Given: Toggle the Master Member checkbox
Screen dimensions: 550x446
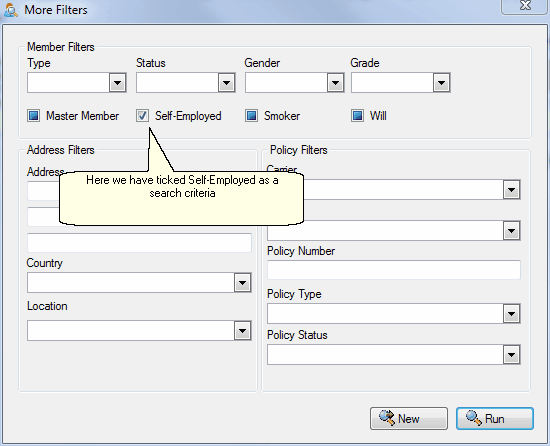Looking at the screenshot, I should coord(34,116).
